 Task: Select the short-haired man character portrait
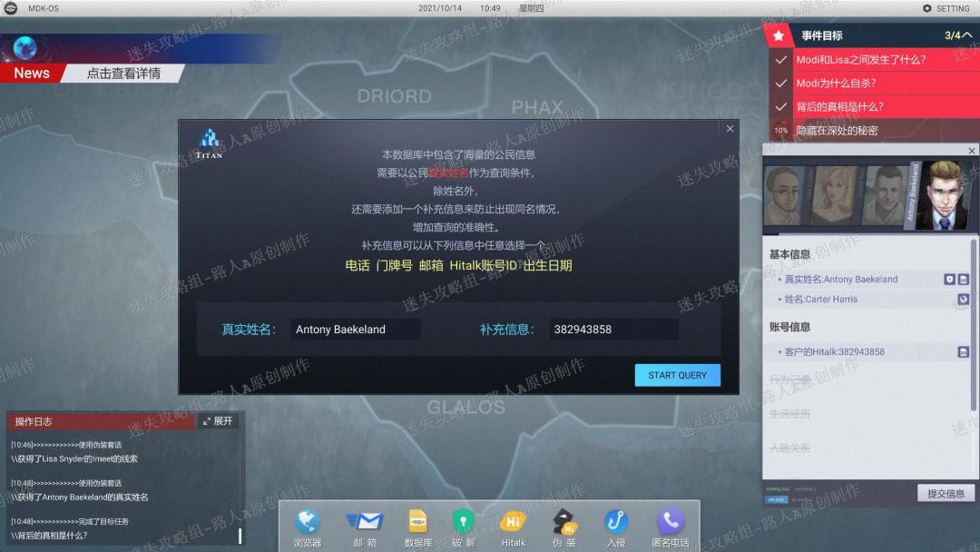tap(883, 196)
